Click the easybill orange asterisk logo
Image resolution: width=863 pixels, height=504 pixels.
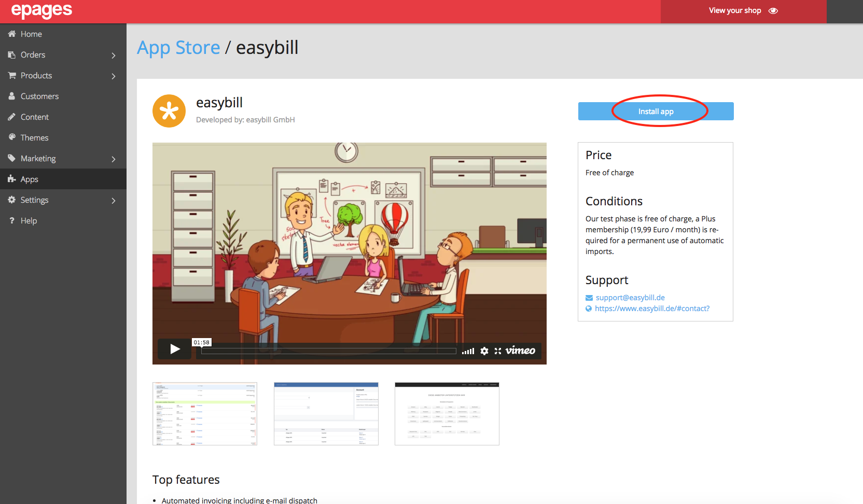(x=169, y=111)
